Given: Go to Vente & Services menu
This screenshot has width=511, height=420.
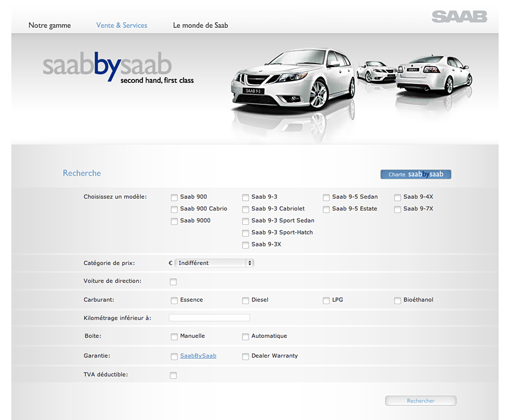Looking at the screenshot, I should tap(122, 26).
